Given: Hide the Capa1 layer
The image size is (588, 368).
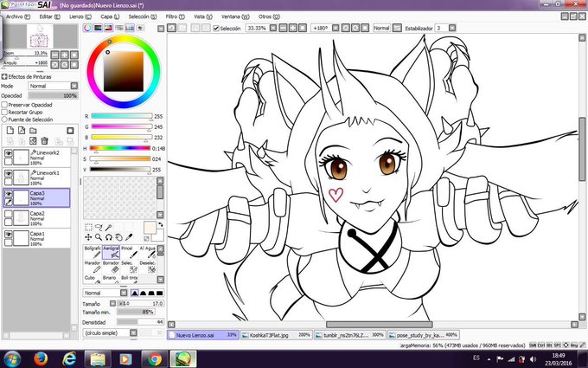Looking at the screenshot, I should (9, 234).
